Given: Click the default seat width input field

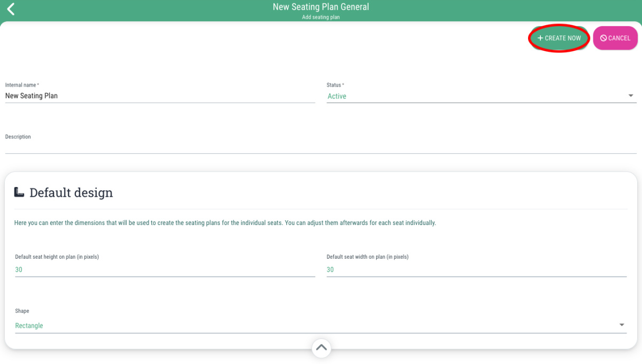Looking at the screenshot, I should (476, 269).
